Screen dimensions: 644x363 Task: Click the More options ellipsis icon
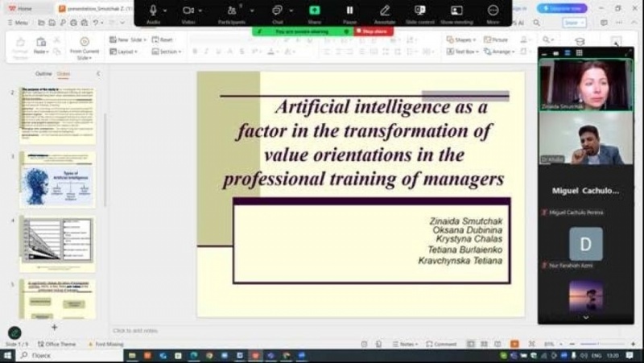click(x=493, y=10)
